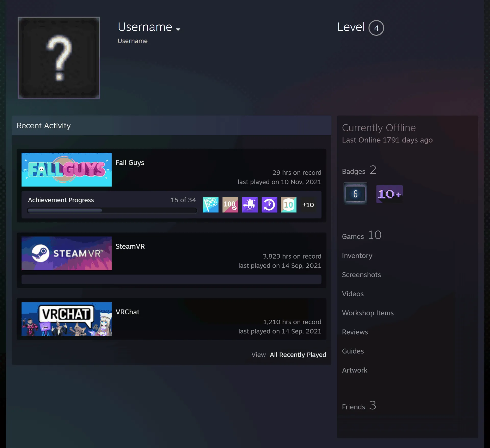
Task: Open Achievement Progress for Fall Guys
Action: pyautogui.click(x=61, y=200)
